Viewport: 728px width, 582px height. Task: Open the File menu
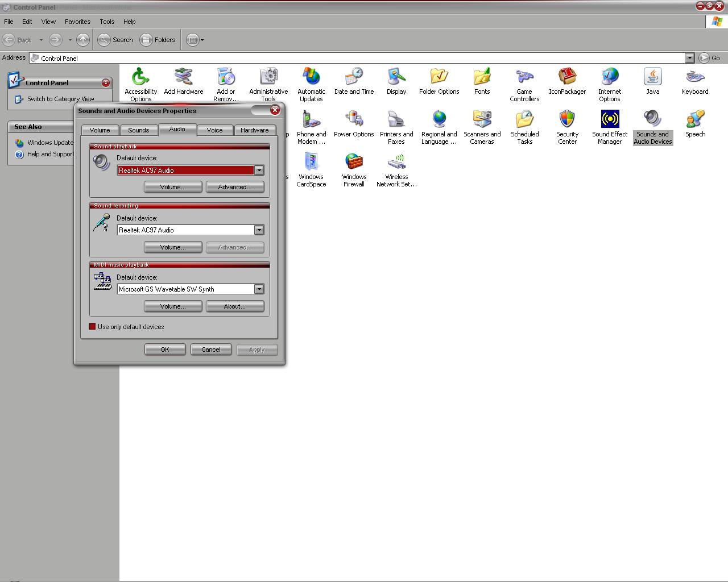click(9, 22)
